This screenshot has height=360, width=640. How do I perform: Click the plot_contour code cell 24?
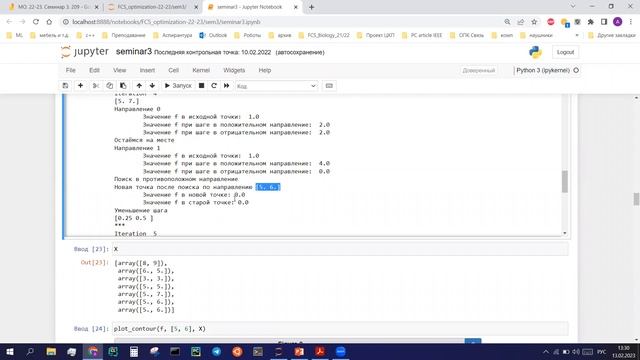click(340, 329)
